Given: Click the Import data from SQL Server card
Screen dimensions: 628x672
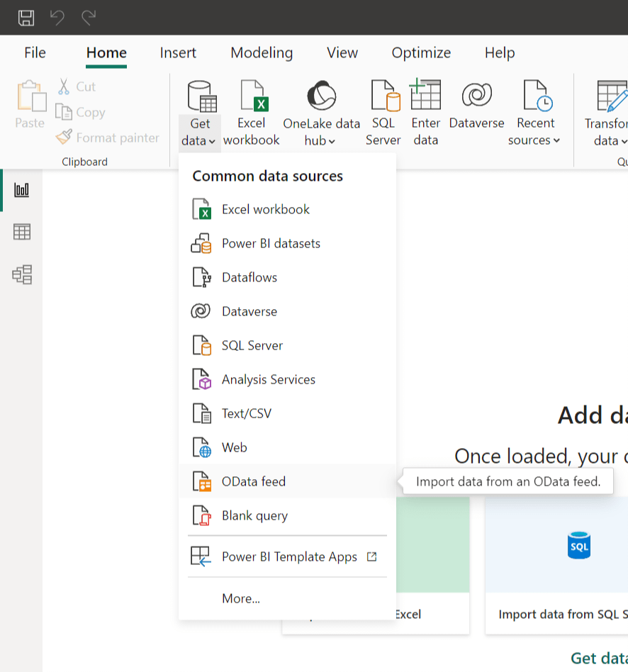Looking at the screenshot, I should pyautogui.click(x=557, y=565).
